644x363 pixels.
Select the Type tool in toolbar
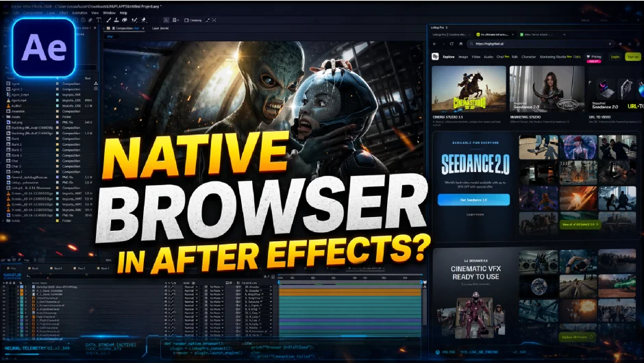[99, 20]
